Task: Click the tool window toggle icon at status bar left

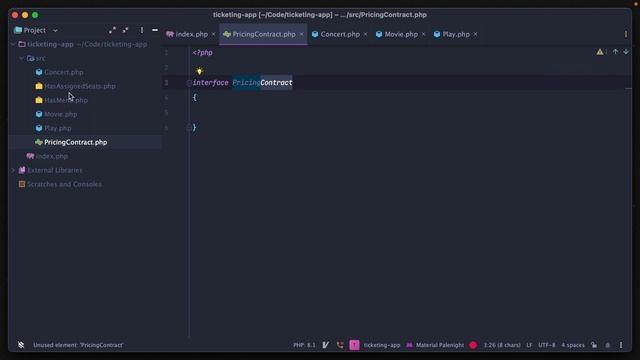Action: tap(21, 345)
